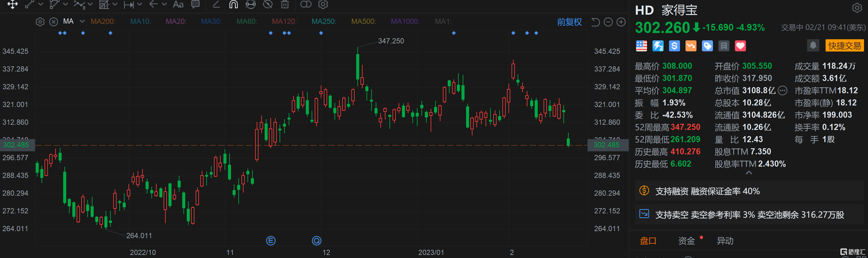Viewport: 868px width, 258px height.
Task: Reset chart view with undo arrow
Action: coord(595,22)
